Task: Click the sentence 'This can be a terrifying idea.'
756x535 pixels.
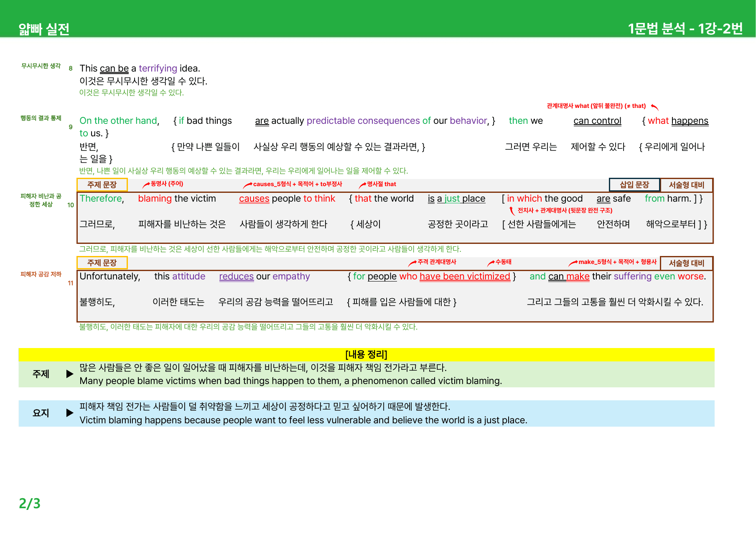Action: (140, 68)
